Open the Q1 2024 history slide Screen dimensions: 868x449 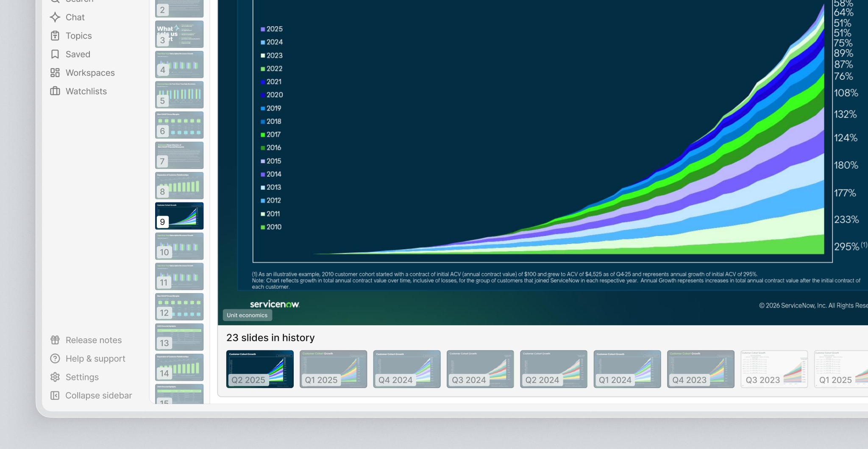[627, 369]
